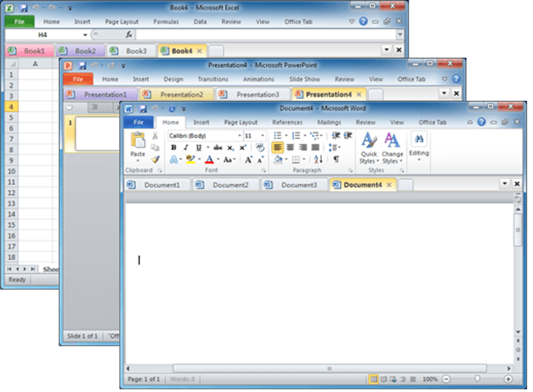Click Excel insert function fx icon

click(x=129, y=35)
